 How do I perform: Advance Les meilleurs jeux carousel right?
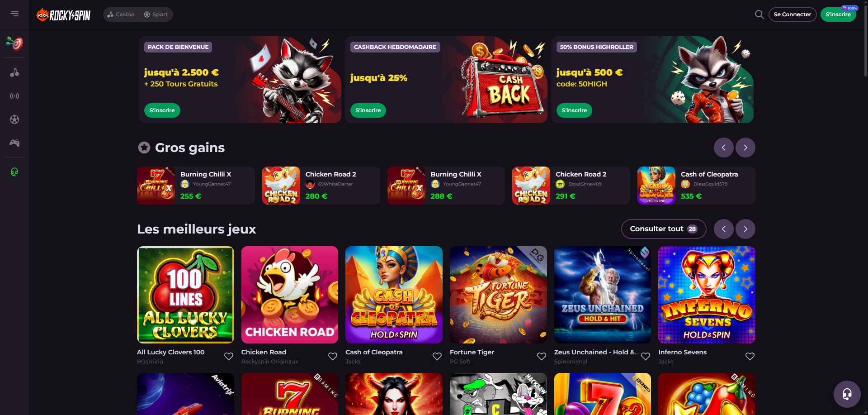(x=745, y=229)
